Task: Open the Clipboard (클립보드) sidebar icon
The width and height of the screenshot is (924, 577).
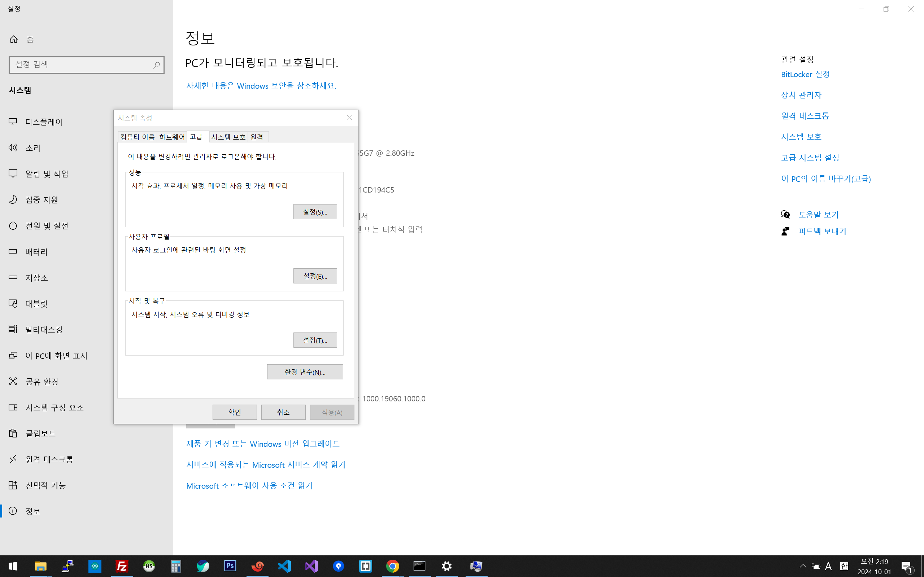Action: tap(13, 433)
